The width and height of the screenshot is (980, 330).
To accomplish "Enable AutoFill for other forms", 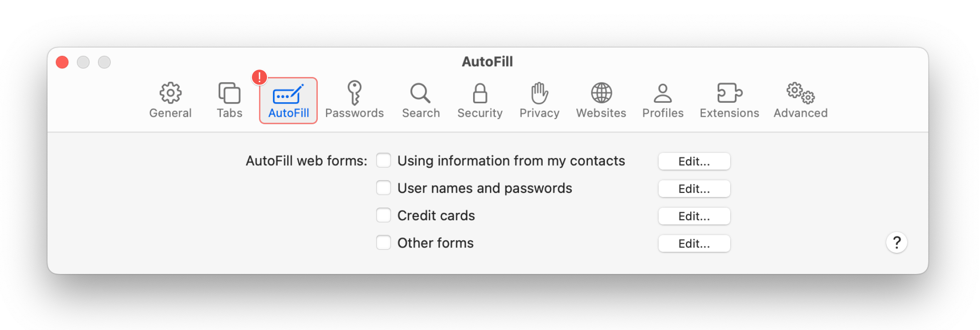I will pos(384,242).
